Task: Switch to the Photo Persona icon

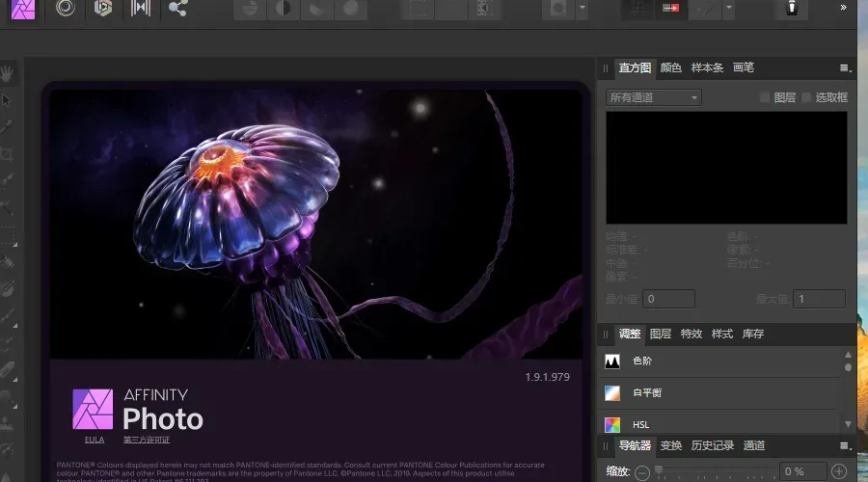Action: pos(25,8)
